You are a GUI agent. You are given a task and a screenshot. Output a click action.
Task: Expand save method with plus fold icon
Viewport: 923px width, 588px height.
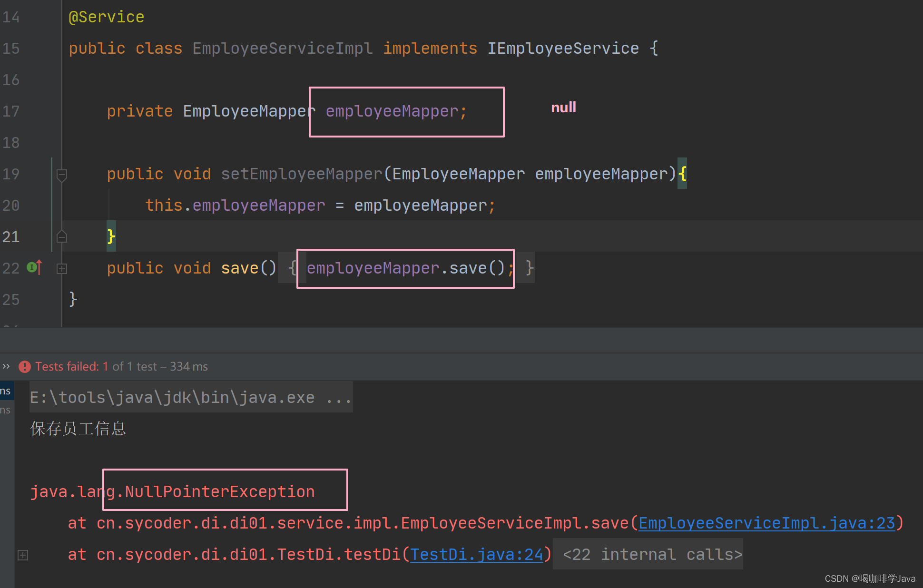pyautogui.click(x=61, y=268)
